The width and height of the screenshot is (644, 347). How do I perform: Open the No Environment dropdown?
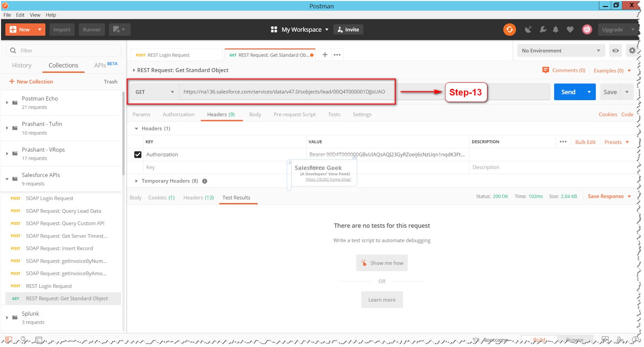[x=561, y=51]
